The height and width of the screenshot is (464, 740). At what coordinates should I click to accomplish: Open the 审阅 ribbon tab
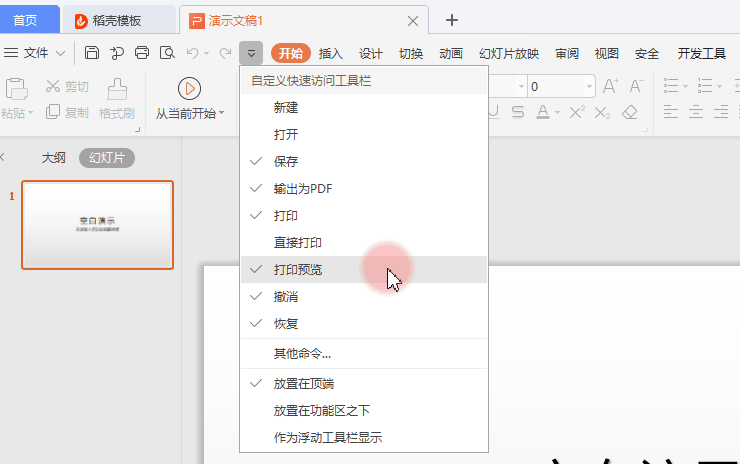point(567,53)
